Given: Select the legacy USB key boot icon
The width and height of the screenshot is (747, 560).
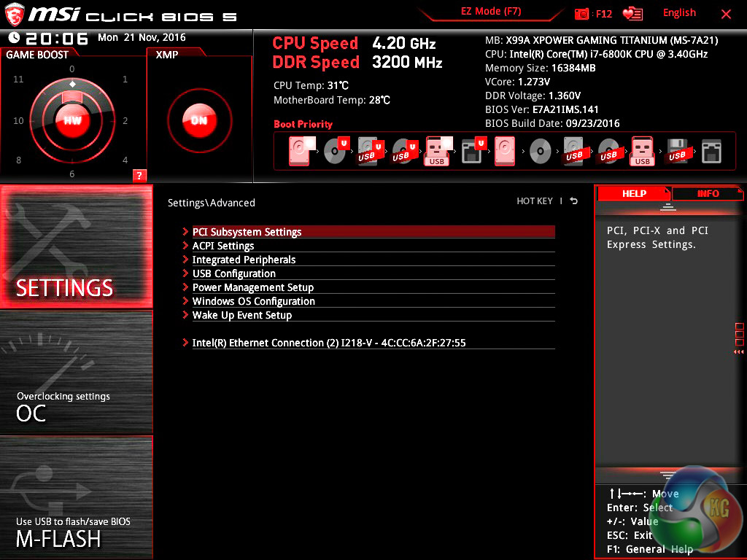Looking at the screenshot, I should tap(643, 151).
